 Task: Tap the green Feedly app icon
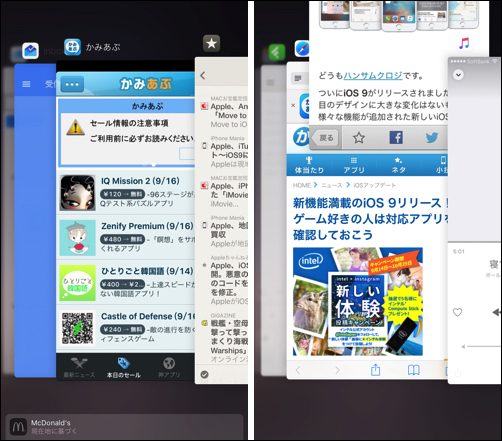click(x=277, y=52)
